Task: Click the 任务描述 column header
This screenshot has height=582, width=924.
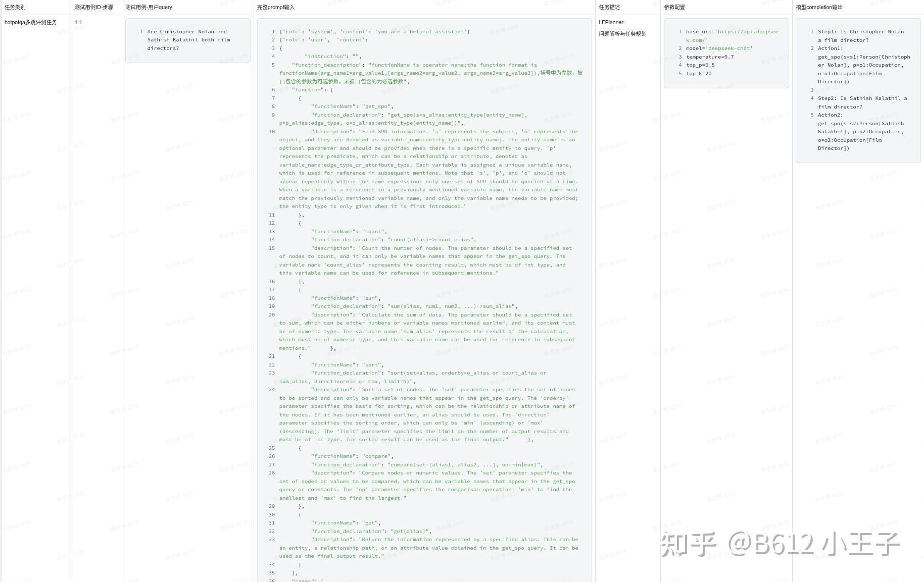Action: (x=609, y=7)
